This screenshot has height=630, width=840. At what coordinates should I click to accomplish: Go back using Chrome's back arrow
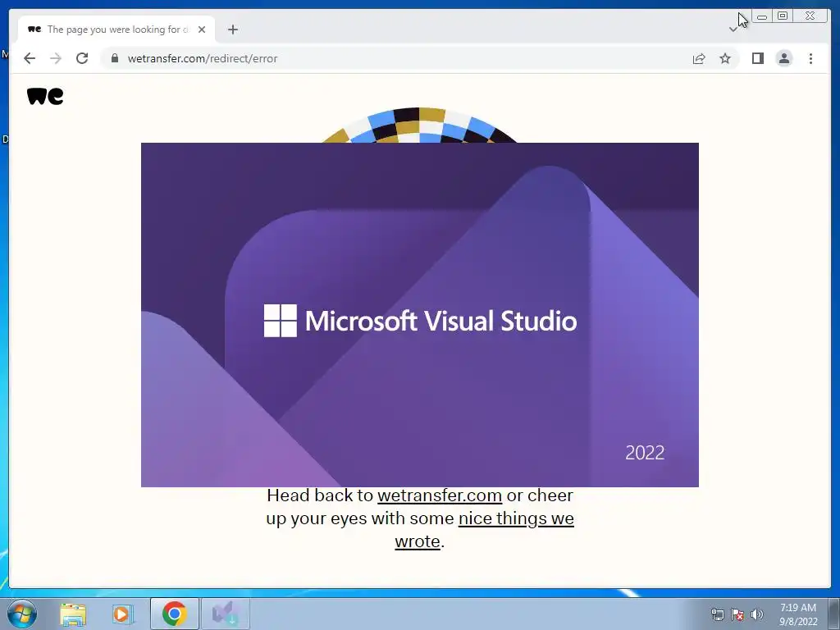pos(30,58)
